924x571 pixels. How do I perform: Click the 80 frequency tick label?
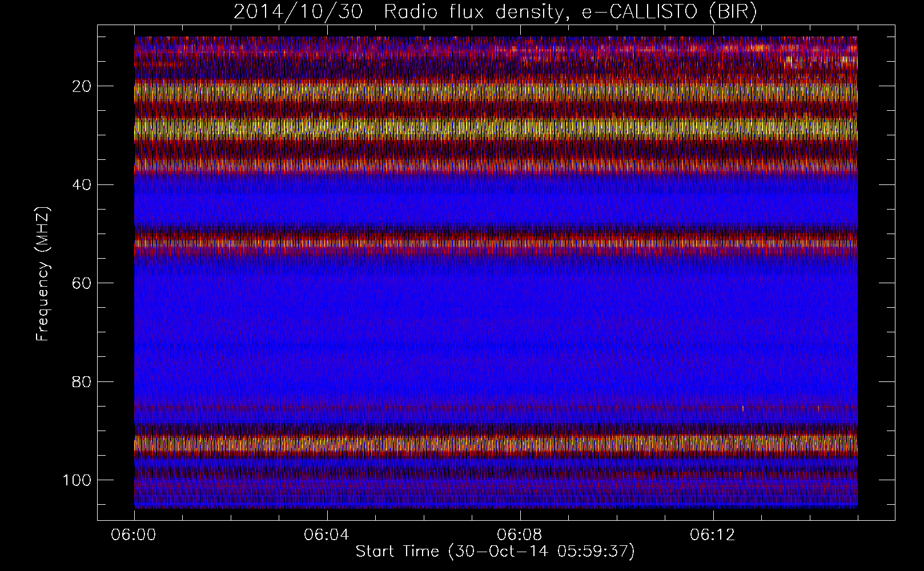(82, 382)
